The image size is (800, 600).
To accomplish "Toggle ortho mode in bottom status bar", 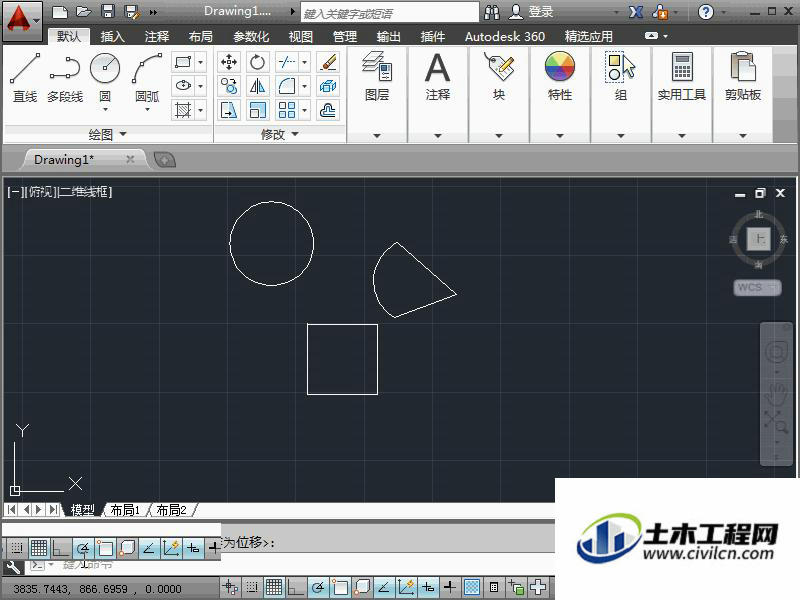I will pyautogui.click(x=296, y=587).
